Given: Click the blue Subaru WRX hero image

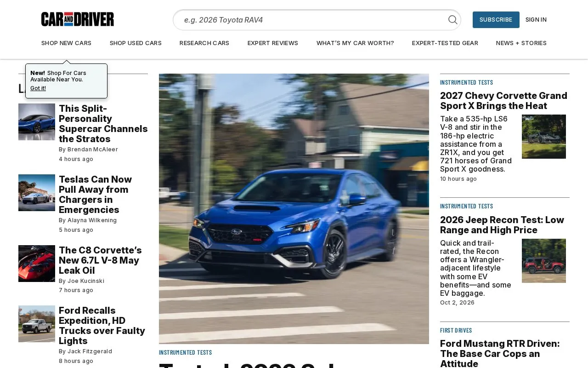Looking at the screenshot, I should pyautogui.click(x=294, y=209).
